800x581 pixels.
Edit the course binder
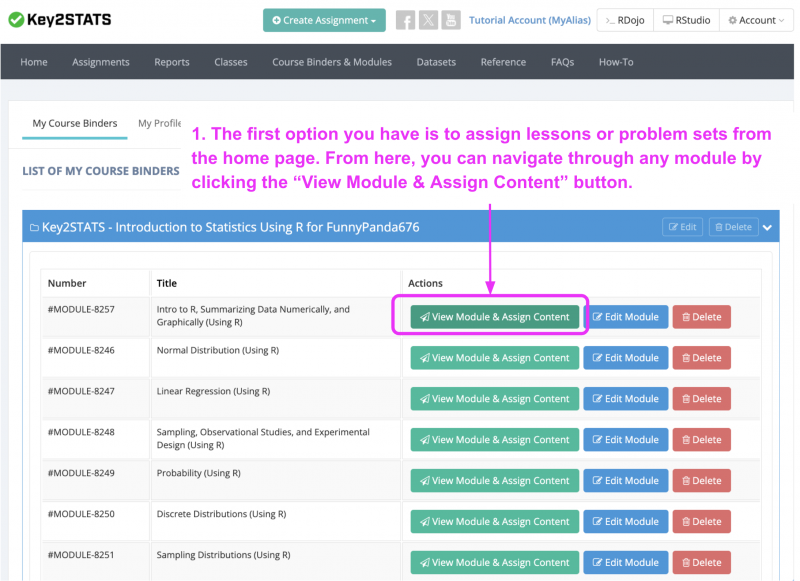click(x=683, y=227)
